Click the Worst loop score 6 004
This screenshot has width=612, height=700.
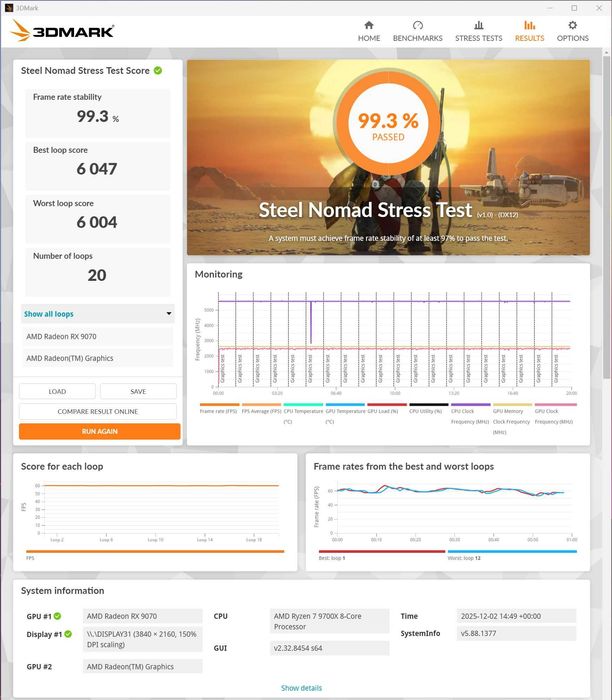[x=97, y=222]
